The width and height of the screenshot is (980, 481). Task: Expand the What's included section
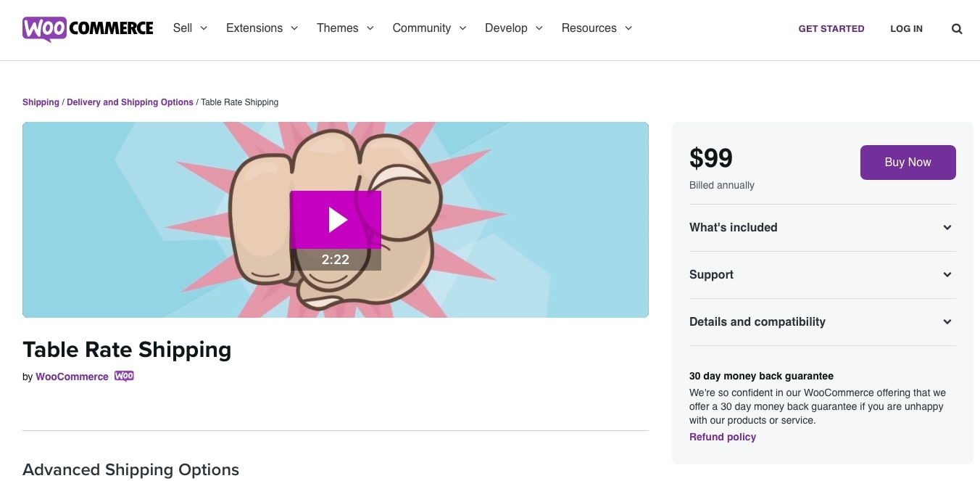(x=822, y=228)
